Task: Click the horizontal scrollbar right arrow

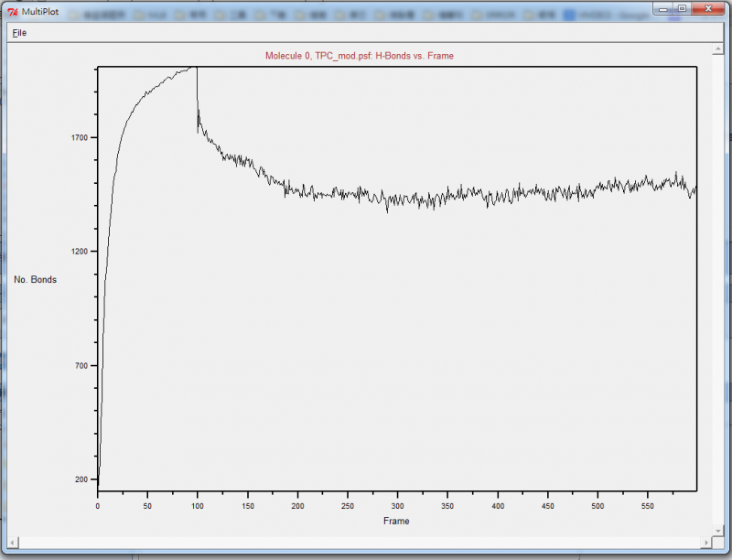Action: click(706, 543)
